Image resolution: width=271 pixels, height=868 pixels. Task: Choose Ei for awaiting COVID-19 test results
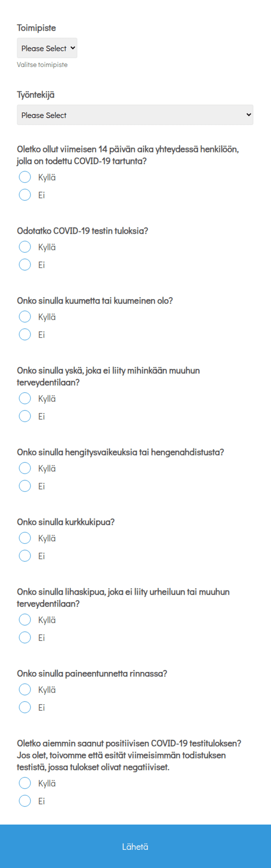(x=25, y=265)
